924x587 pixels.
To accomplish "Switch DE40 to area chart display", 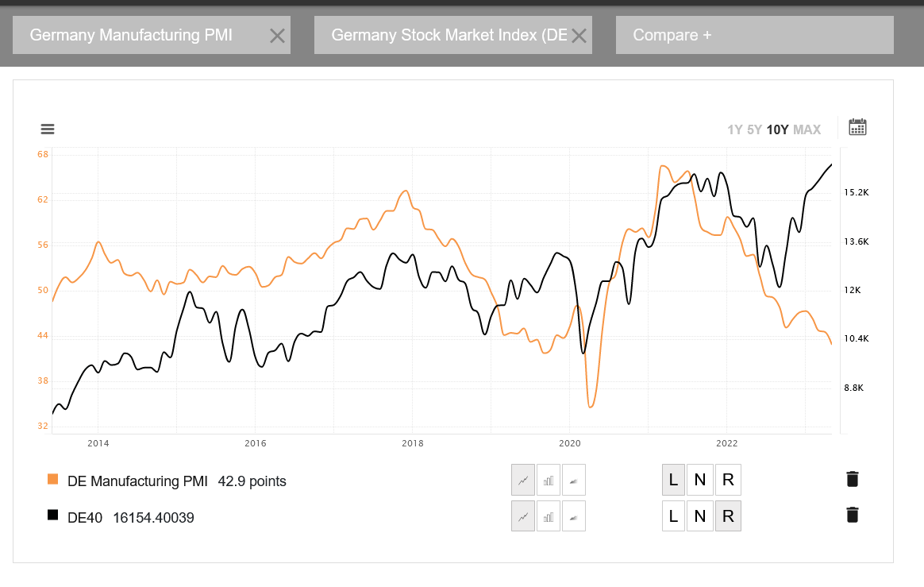I will pyautogui.click(x=573, y=516).
